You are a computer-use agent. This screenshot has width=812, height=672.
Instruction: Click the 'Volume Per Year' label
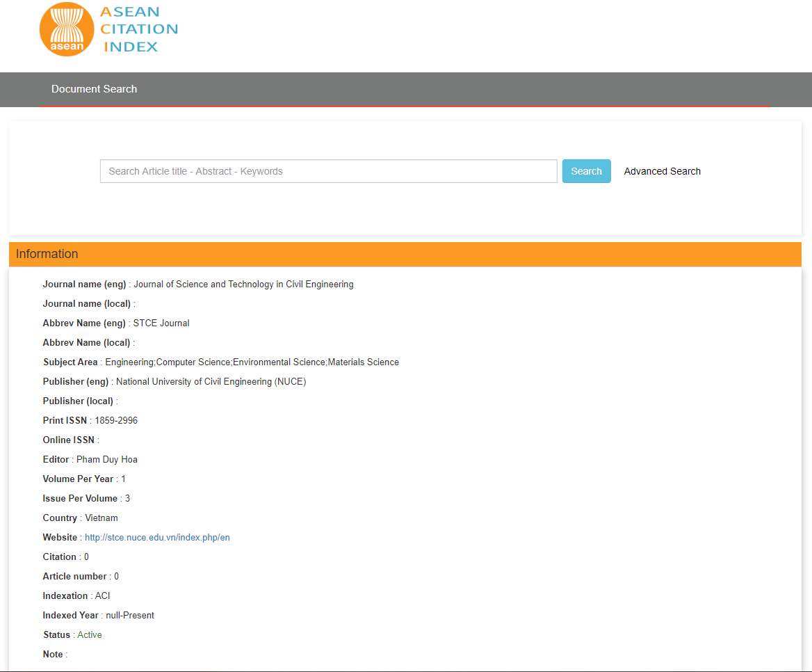78,479
